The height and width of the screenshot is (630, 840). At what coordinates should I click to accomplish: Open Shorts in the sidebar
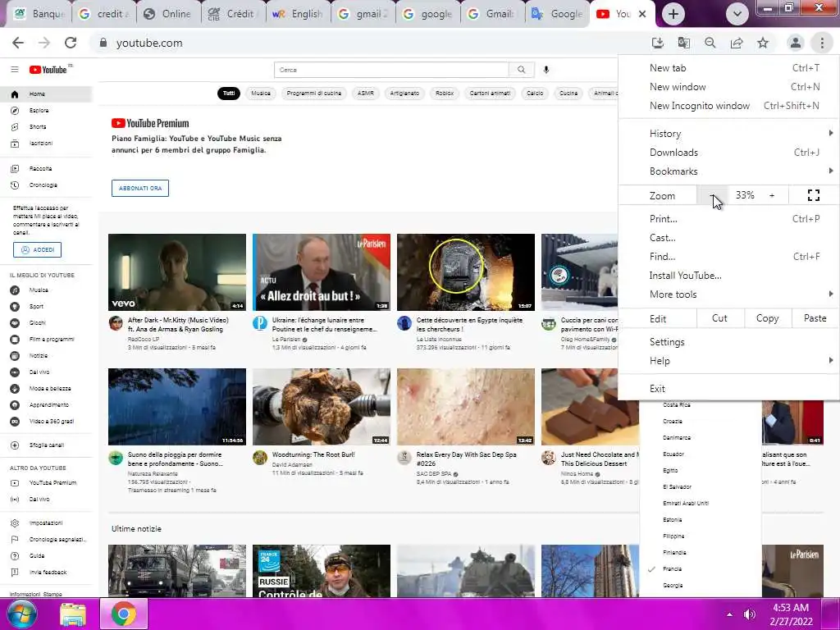(46, 127)
